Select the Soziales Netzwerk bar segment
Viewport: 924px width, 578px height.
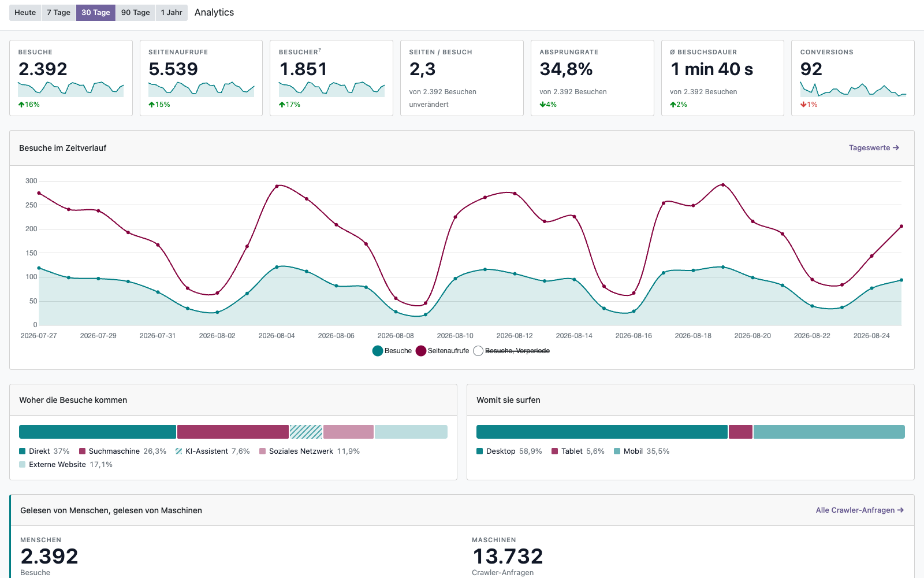click(x=348, y=432)
